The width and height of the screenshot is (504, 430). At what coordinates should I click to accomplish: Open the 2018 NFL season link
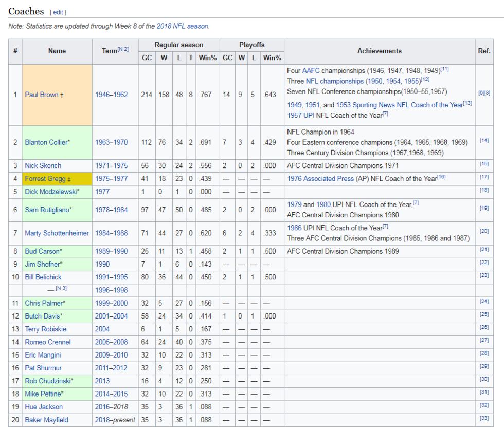pyautogui.click(x=187, y=26)
